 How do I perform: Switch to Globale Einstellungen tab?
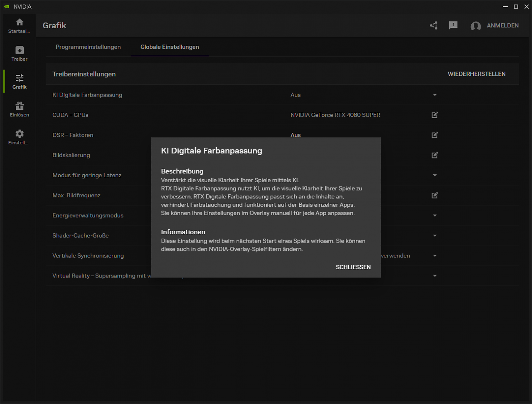(170, 47)
